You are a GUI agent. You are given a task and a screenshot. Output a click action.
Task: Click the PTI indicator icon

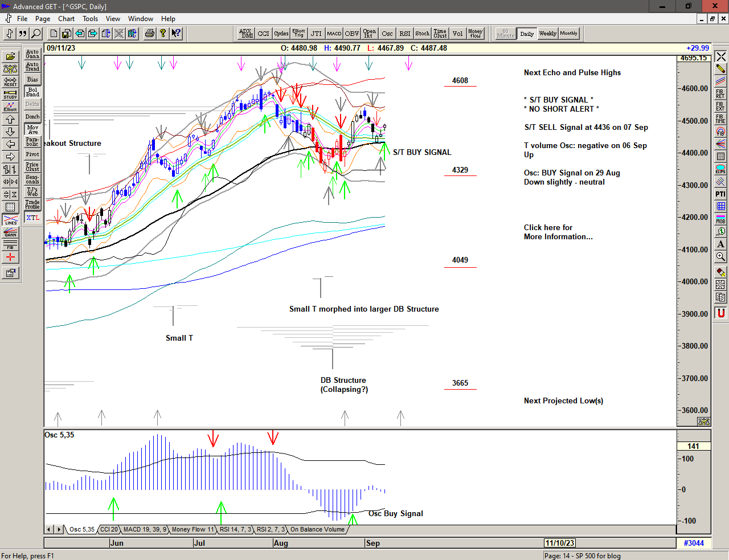(x=720, y=194)
